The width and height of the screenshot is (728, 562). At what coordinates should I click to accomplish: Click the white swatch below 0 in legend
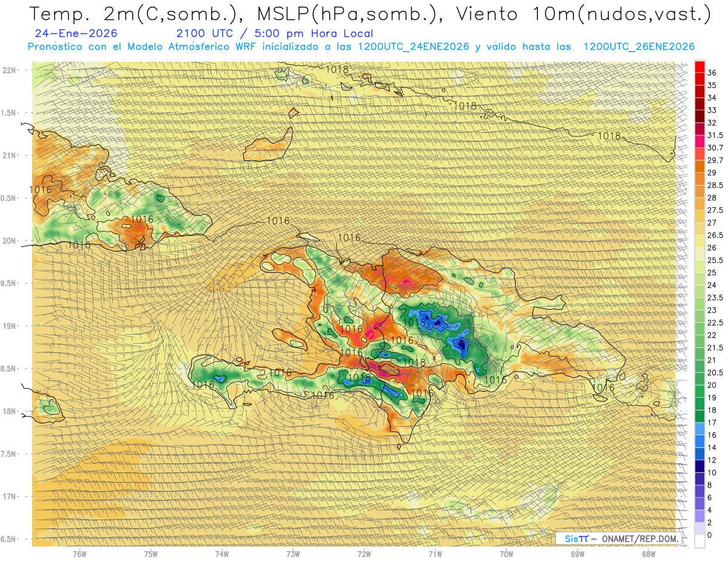(699, 541)
